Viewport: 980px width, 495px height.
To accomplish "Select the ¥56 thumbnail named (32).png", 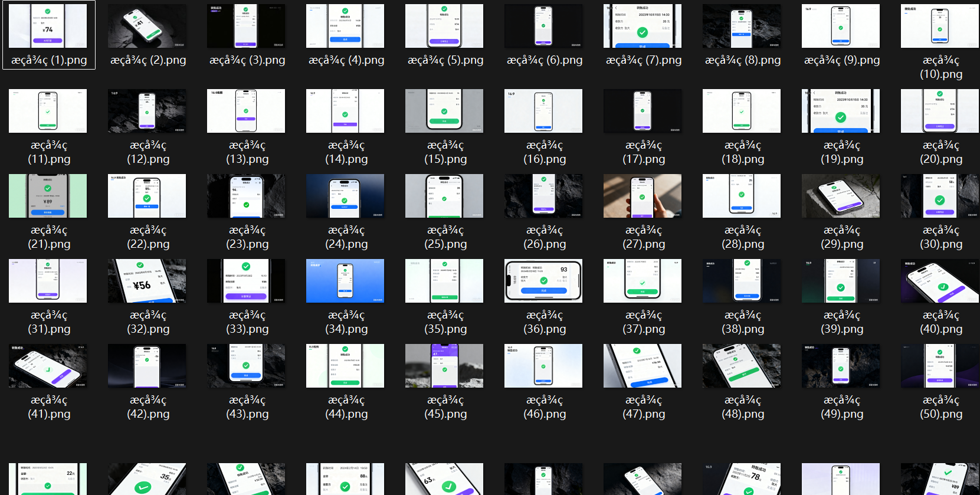I will coord(147,281).
